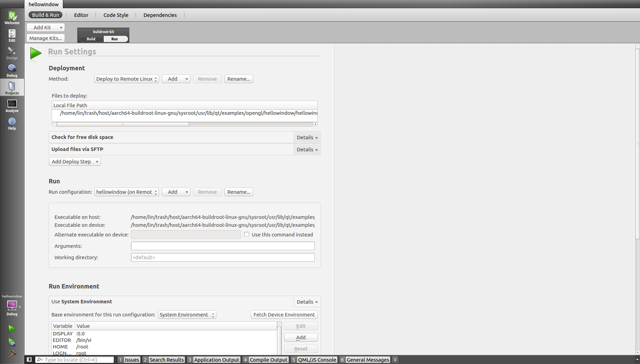
Task: Open the Help mode icon
Action: [12, 123]
